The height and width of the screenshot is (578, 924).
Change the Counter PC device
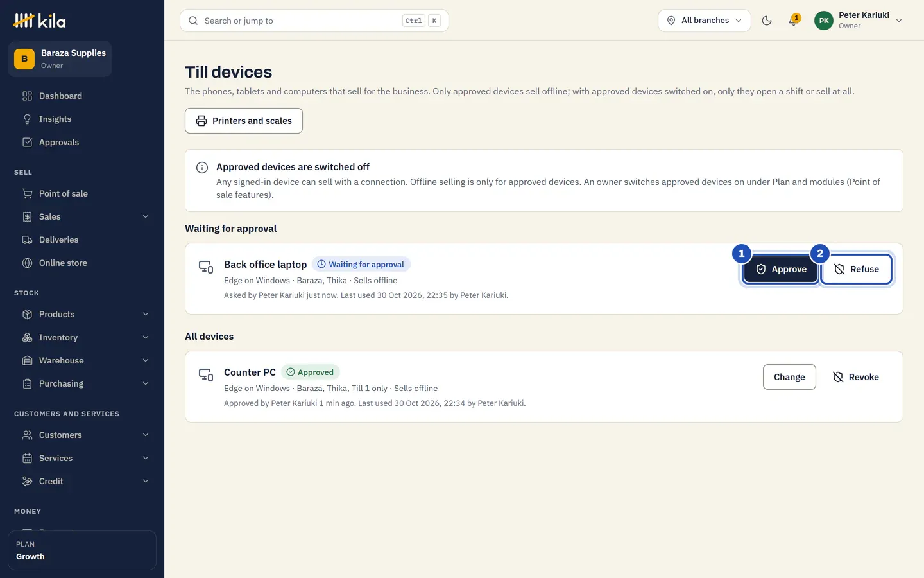789,377
